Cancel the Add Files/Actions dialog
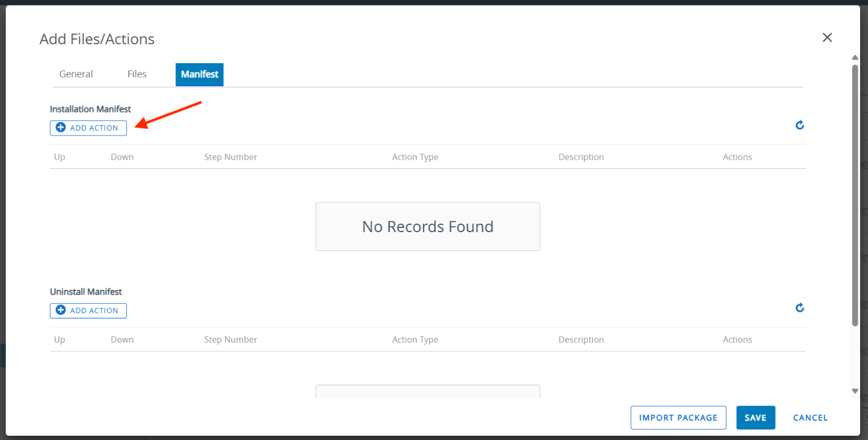 (x=810, y=418)
